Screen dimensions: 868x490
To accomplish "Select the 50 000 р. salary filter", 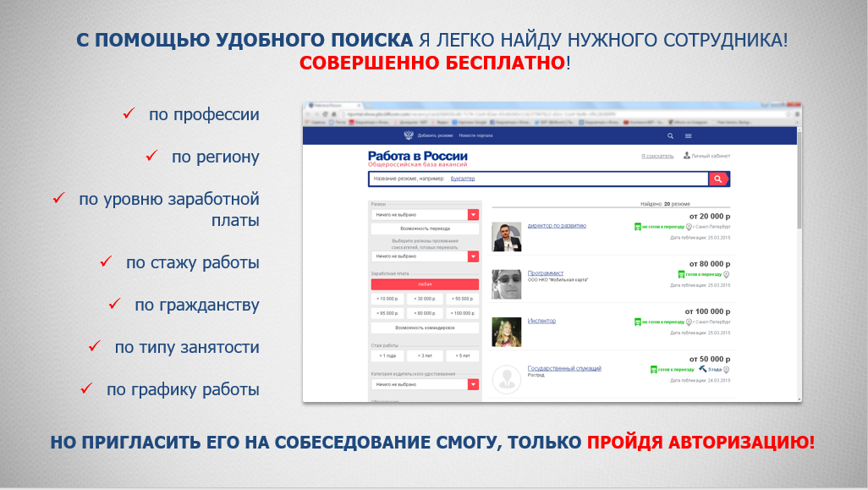I will tap(462, 299).
